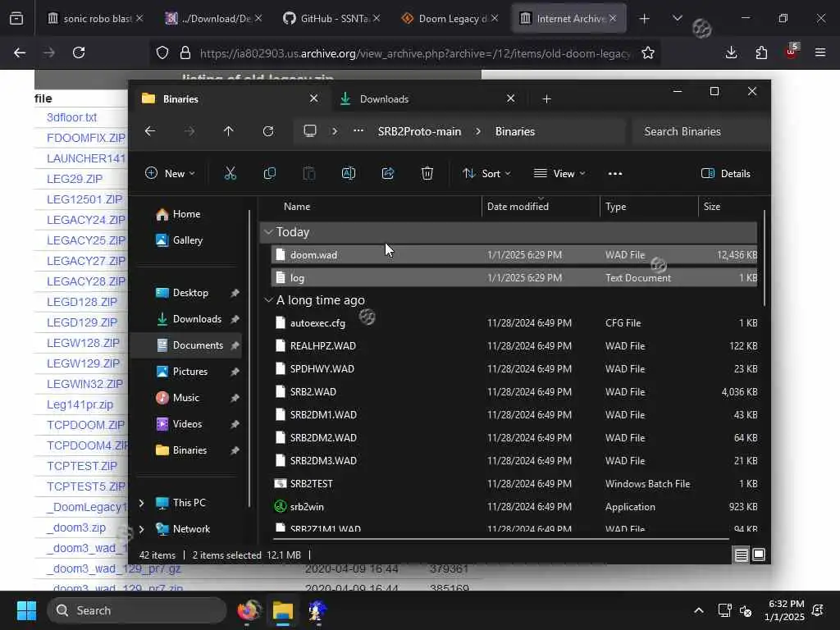Switch to ../Download/De browser tab
The image size is (840, 630).
[x=214, y=19]
